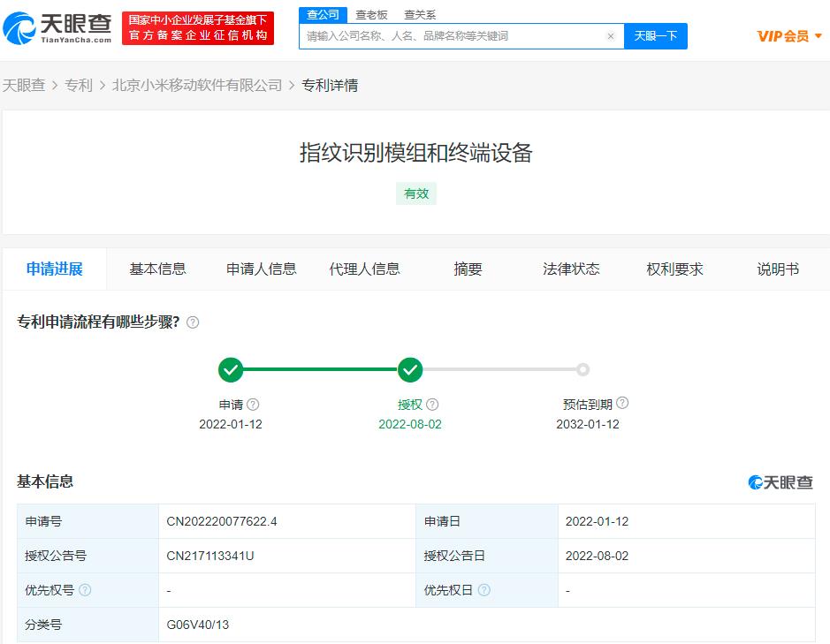Click the green grant date 2022-08-02 under 授权
Screen dimensions: 830x644
coord(410,424)
